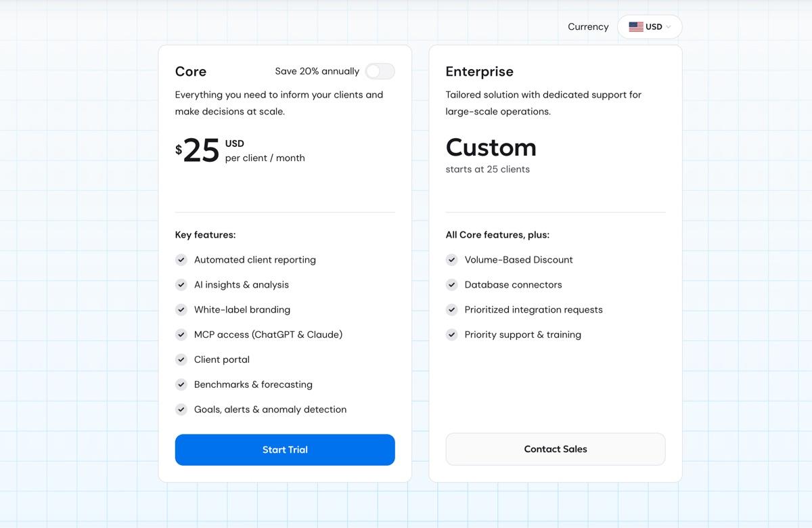Click the US flag icon in currency selector
This screenshot has height=528, width=812.
pos(636,27)
